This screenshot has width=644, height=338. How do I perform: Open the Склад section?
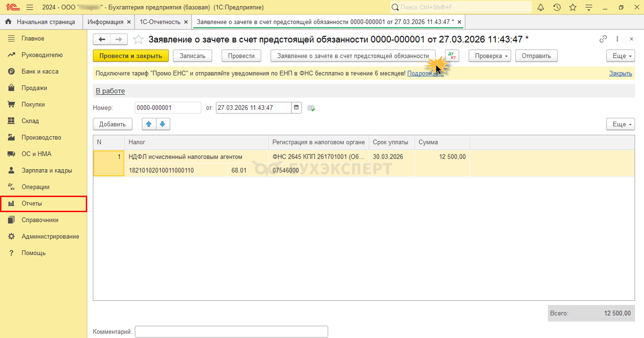pyautogui.click(x=44, y=121)
